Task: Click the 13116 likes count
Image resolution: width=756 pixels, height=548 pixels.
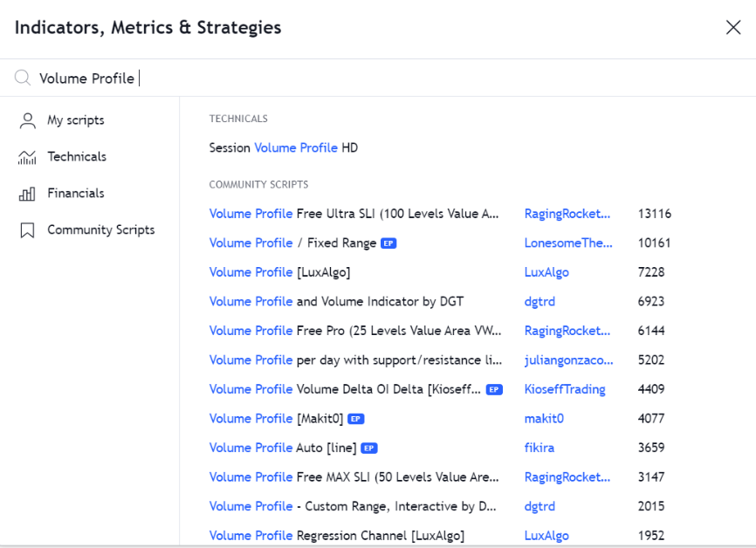Action: click(x=654, y=214)
